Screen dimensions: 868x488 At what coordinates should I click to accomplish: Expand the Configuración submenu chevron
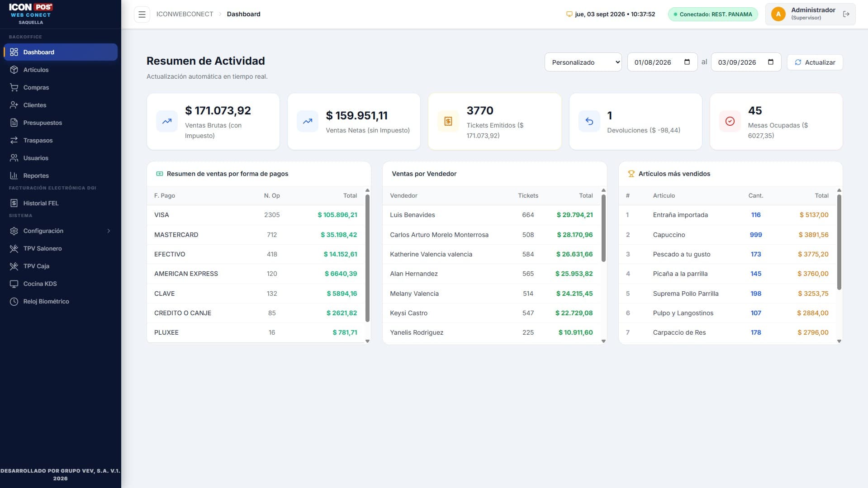coord(109,231)
